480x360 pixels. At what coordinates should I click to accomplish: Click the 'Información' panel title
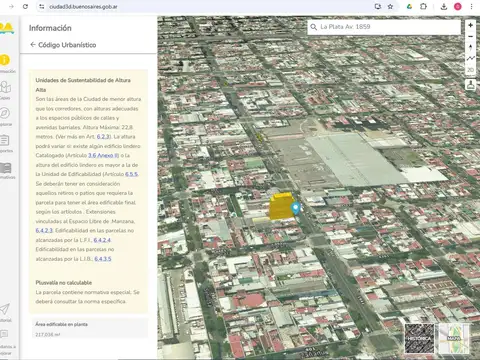click(x=50, y=28)
